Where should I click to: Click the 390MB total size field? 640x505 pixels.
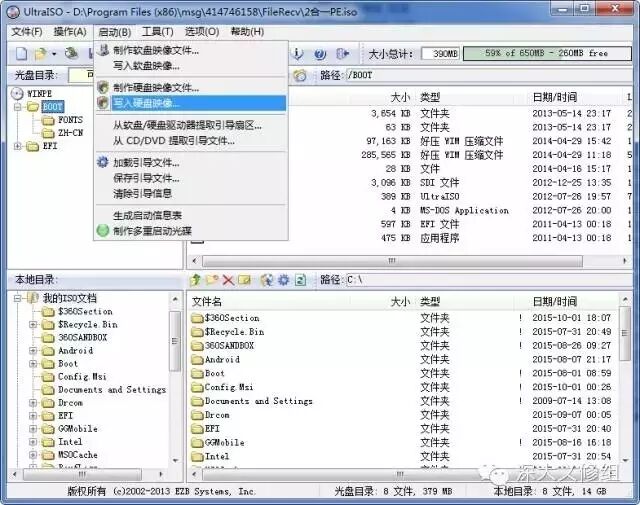[441, 53]
